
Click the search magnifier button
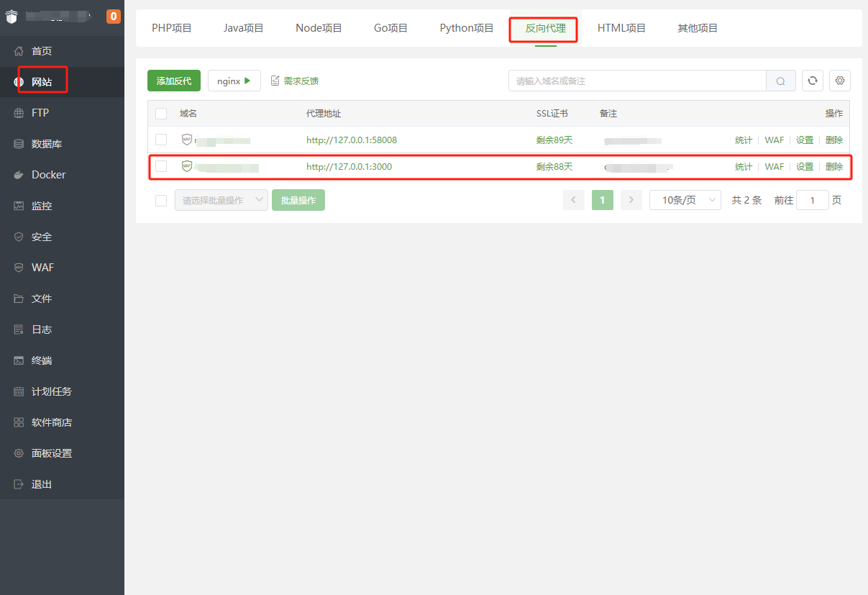pyautogui.click(x=781, y=81)
